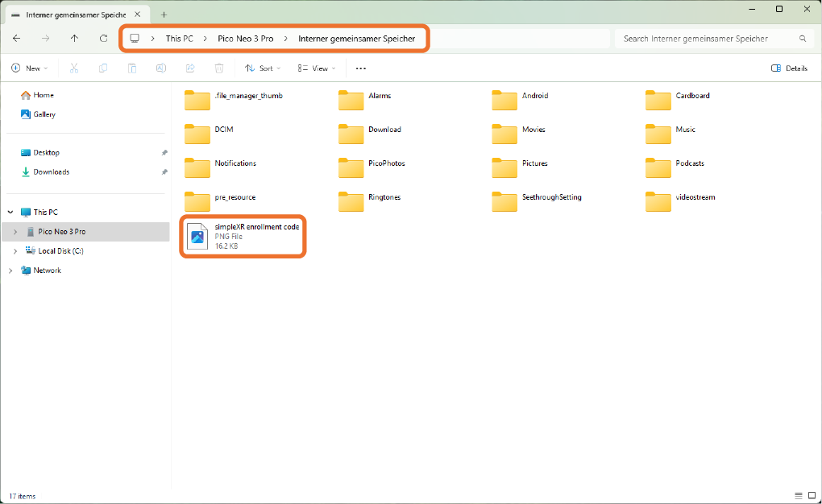Click Pico Neo 3 Pro breadcrumb

click(245, 39)
